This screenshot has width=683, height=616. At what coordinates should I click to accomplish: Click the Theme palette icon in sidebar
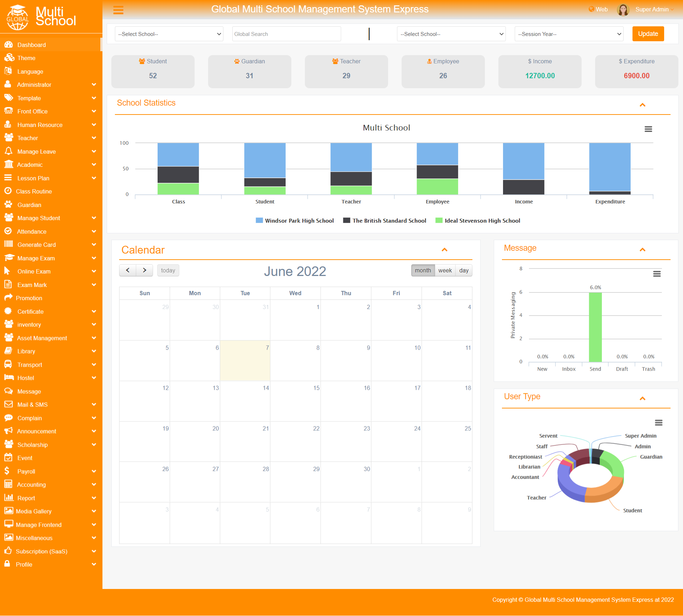(9, 58)
